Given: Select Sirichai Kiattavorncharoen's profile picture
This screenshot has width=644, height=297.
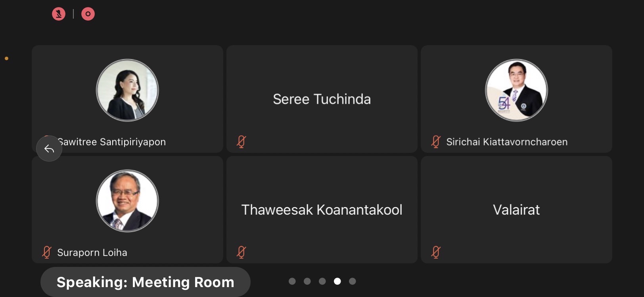Looking at the screenshot, I should click(x=516, y=90).
